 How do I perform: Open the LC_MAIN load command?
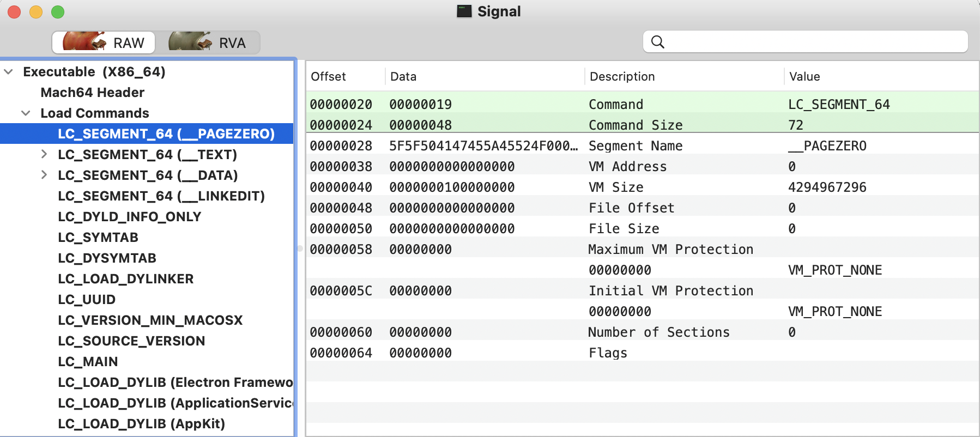(88, 362)
